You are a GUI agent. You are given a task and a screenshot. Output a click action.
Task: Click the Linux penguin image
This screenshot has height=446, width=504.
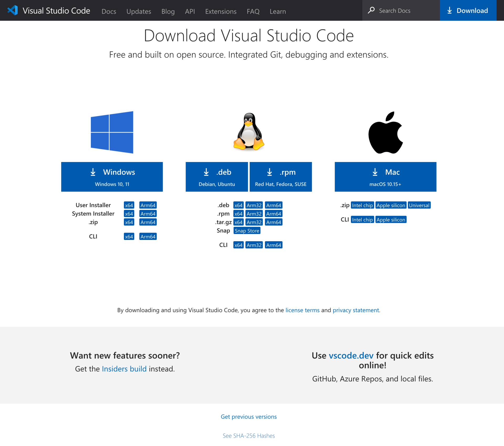point(248,132)
